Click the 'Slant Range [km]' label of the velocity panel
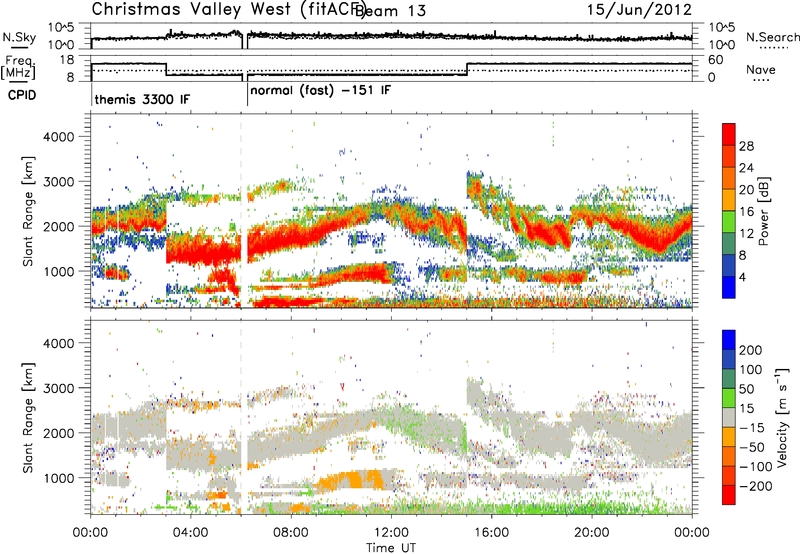 click(28, 418)
